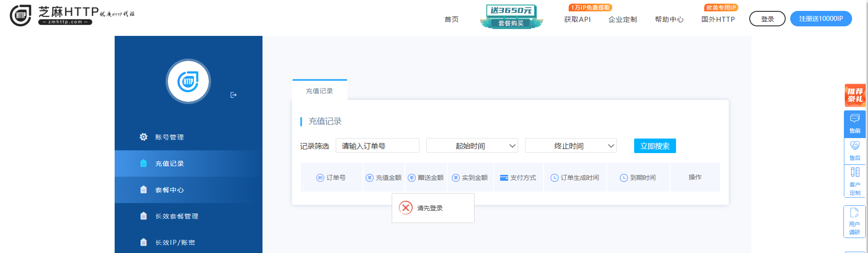Click the 推荐豪礼 promo badge
The width and height of the screenshot is (868, 253).
click(855, 95)
